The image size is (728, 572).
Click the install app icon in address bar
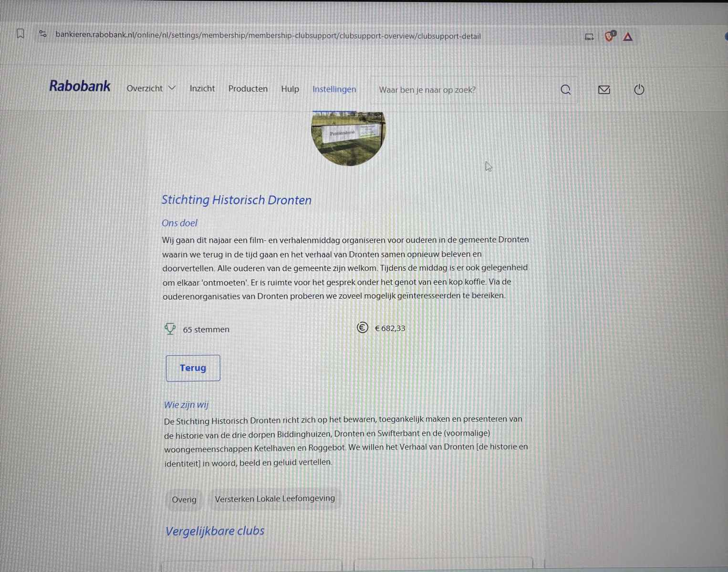(x=589, y=37)
